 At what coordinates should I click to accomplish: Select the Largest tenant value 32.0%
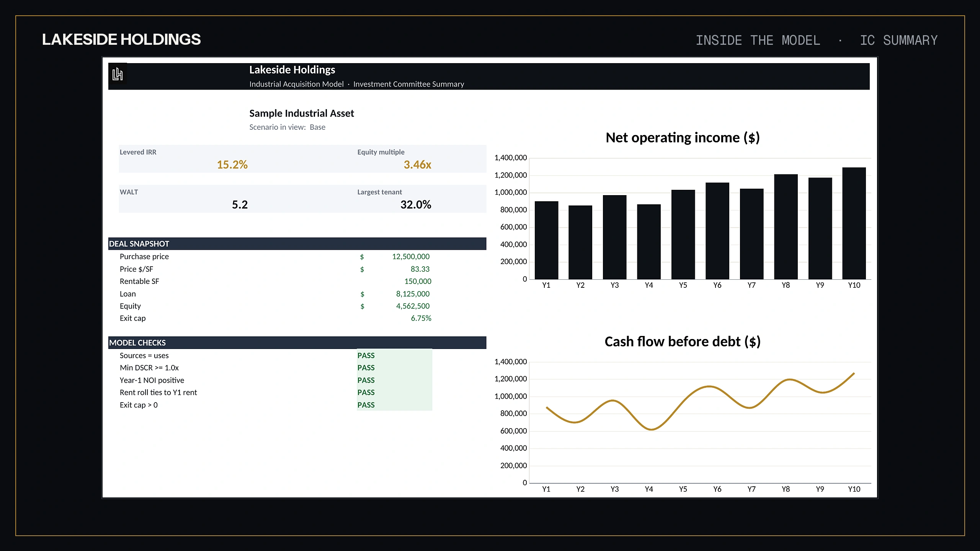pos(416,205)
